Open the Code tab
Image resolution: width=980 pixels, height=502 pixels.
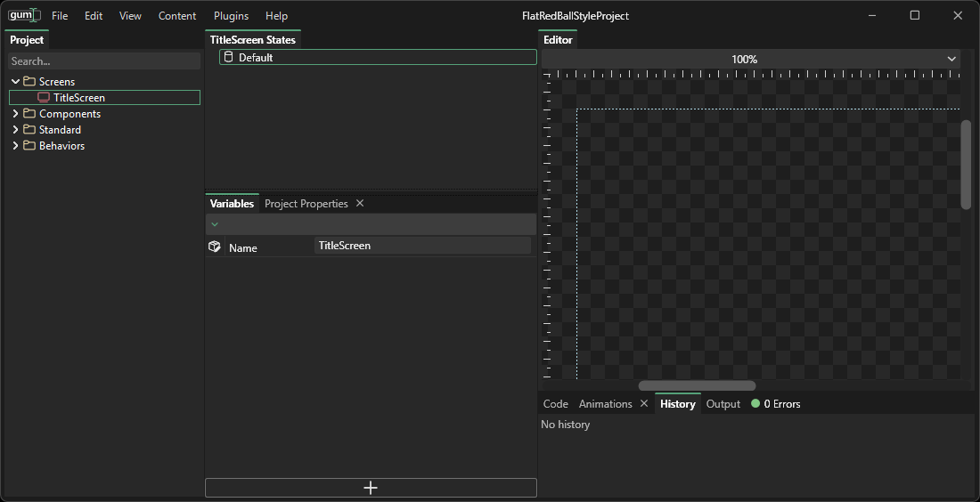[555, 404]
